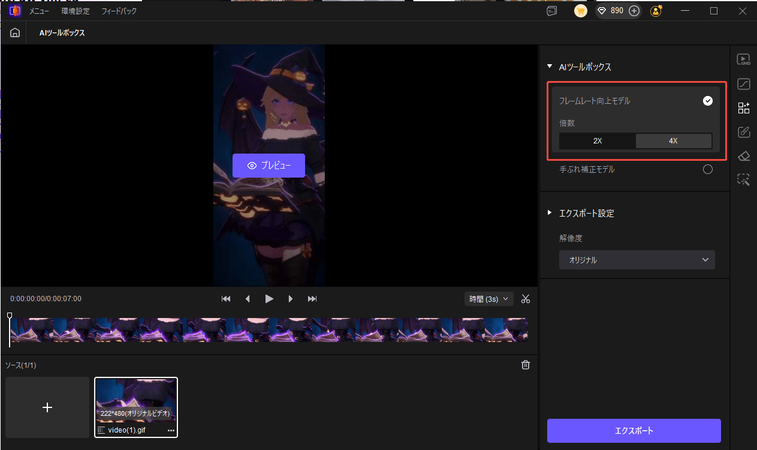The height and width of the screenshot is (450, 757).
Task: Step back one frame
Action: click(x=248, y=299)
